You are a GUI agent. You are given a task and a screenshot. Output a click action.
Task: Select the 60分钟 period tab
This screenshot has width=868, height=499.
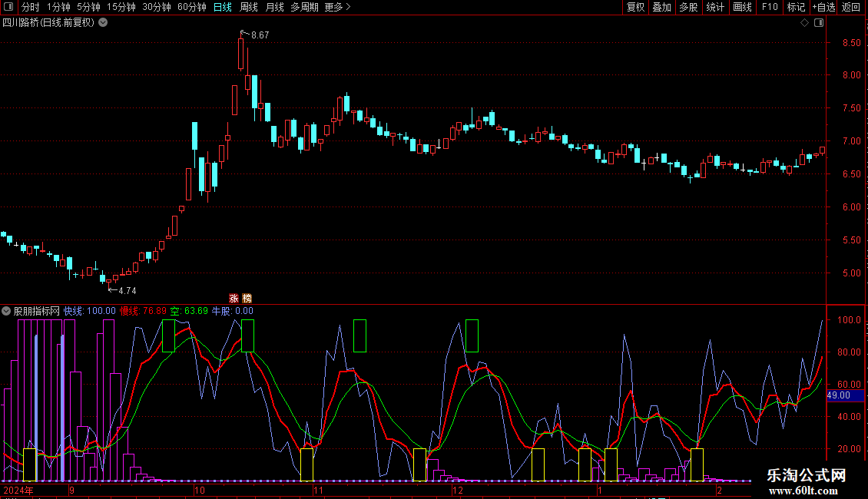point(191,8)
